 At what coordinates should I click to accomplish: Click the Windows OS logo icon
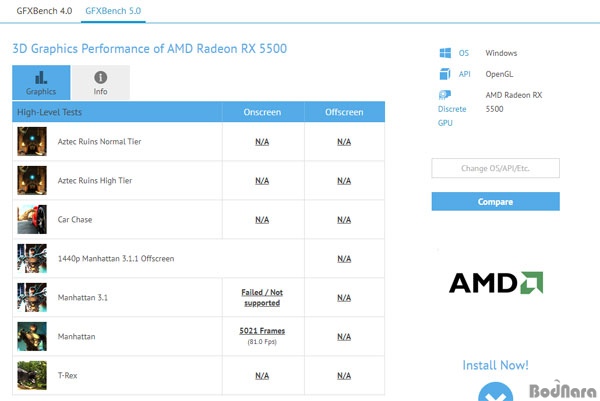pyautogui.click(x=445, y=53)
